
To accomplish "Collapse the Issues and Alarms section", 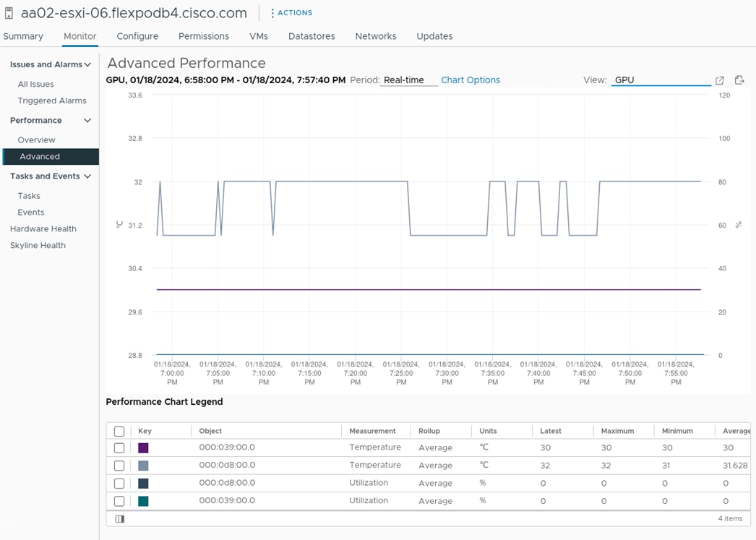I will coord(87,64).
